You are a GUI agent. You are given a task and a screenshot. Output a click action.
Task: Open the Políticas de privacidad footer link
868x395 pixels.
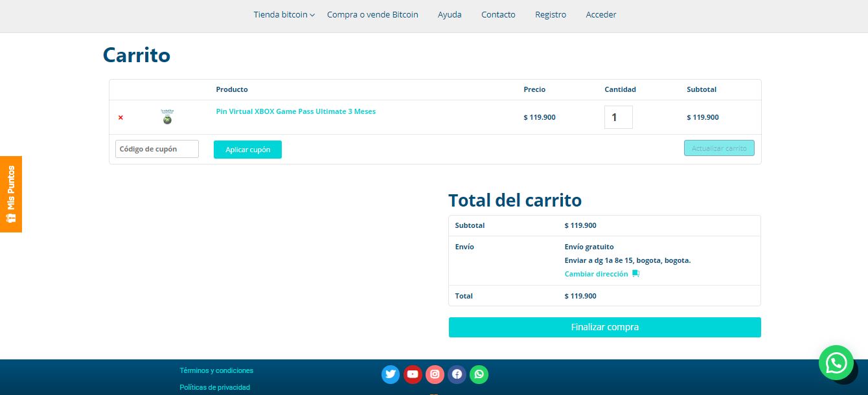tap(214, 387)
